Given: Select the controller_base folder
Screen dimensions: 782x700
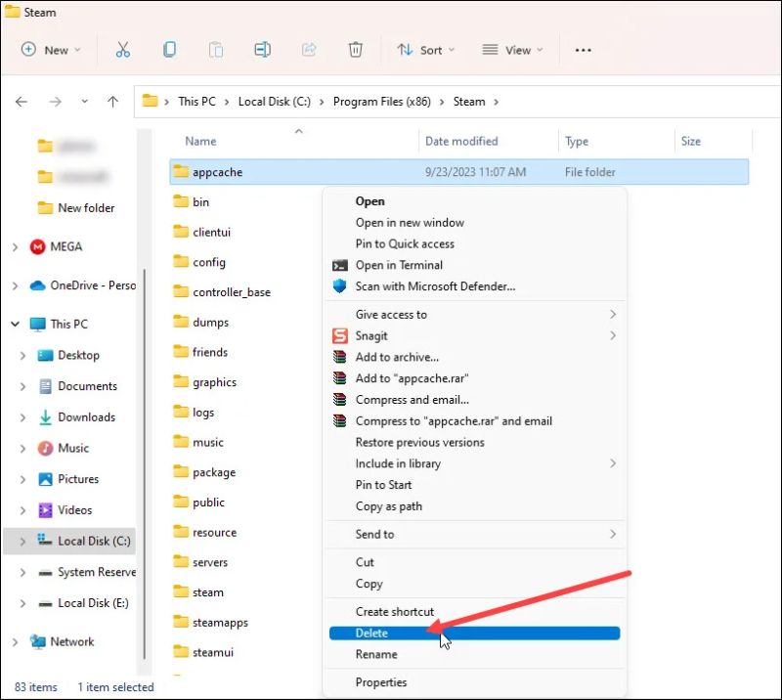Looking at the screenshot, I should (232, 292).
